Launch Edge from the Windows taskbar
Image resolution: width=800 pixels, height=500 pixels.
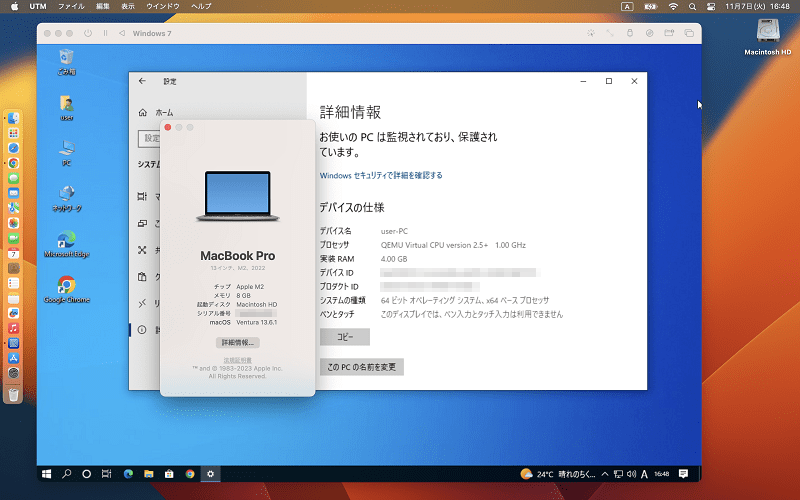128,474
